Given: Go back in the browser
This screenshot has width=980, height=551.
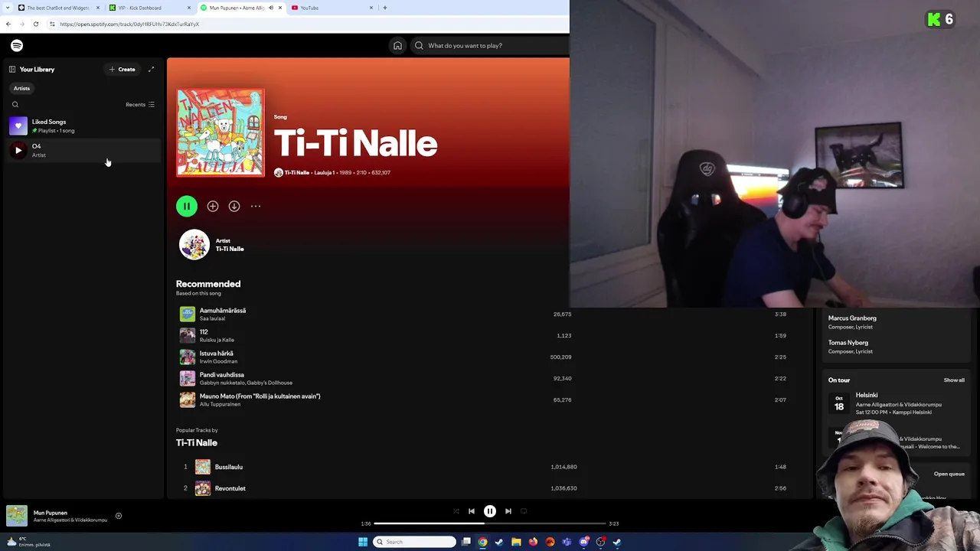Looking at the screenshot, I should click(x=8, y=24).
